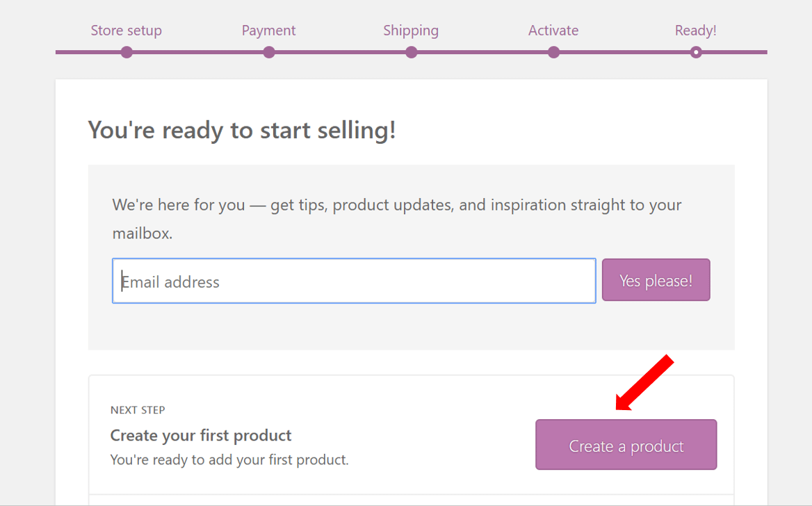Click the Store setup step label
This screenshot has height=506, width=812.
pyautogui.click(x=127, y=31)
